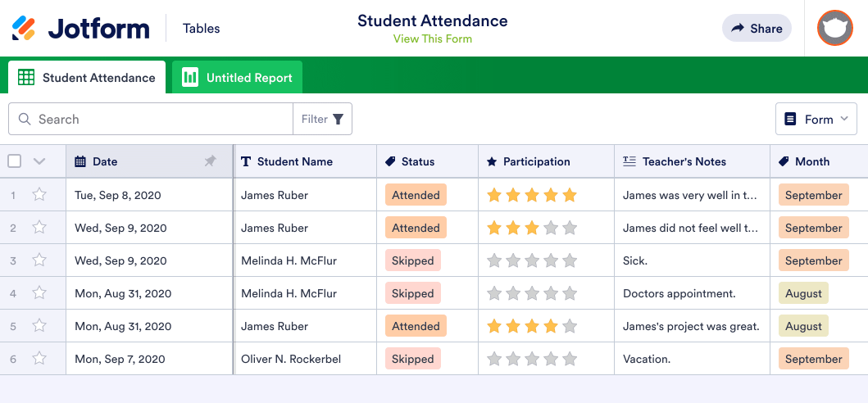Select the Student Attendance tab
The width and height of the screenshot is (868, 403).
point(98,78)
